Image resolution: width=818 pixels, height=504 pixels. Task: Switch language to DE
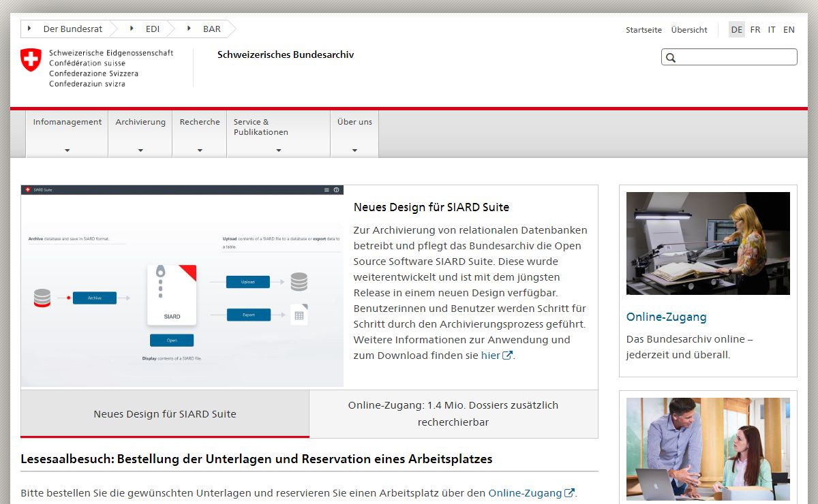[x=737, y=30]
